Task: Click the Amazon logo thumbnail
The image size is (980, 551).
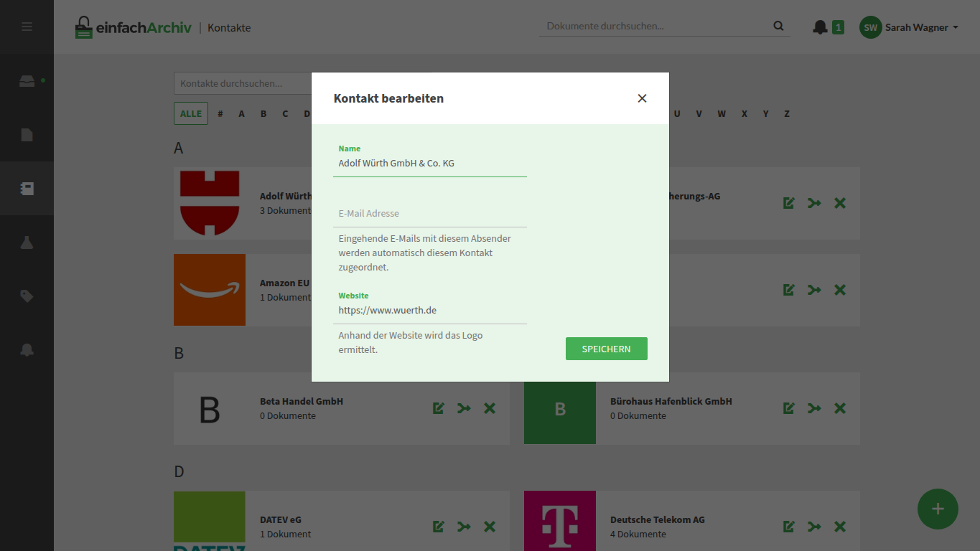Action: pos(210,290)
